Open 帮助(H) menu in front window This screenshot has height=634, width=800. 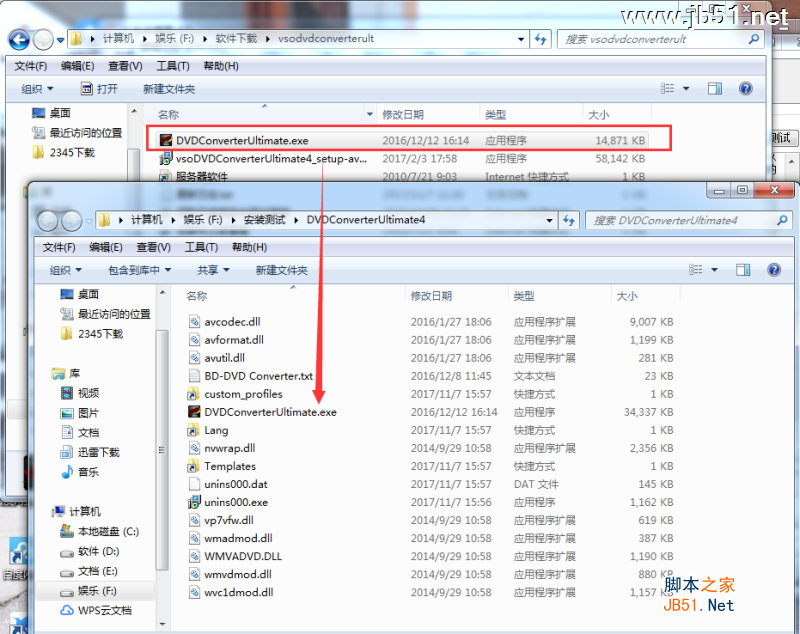tap(249, 247)
